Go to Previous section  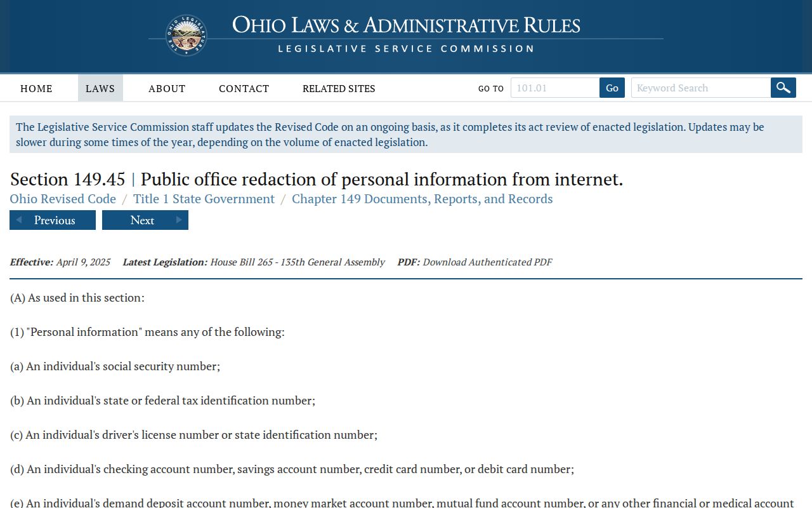click(x=53, y=220)
